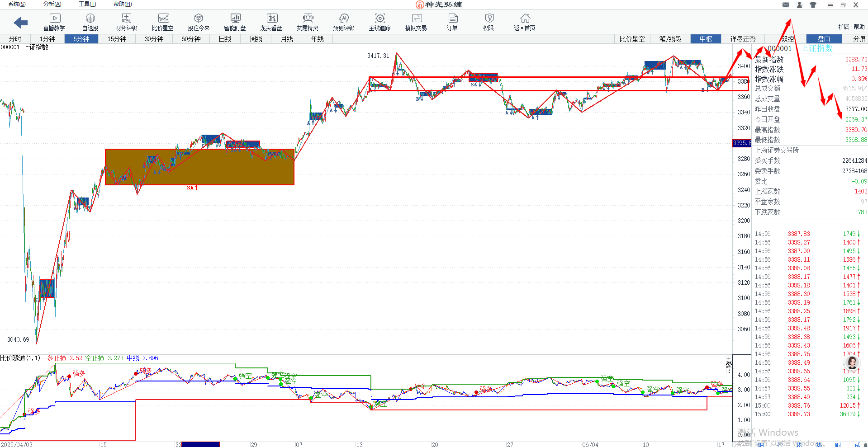Expand the 工具(T) menu
868x447 pixels.
pyautogui.click(x=87, y=4)
